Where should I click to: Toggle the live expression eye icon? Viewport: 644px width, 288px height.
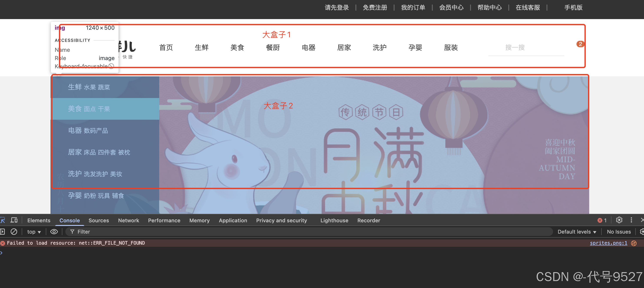click(x=54, y=232)
